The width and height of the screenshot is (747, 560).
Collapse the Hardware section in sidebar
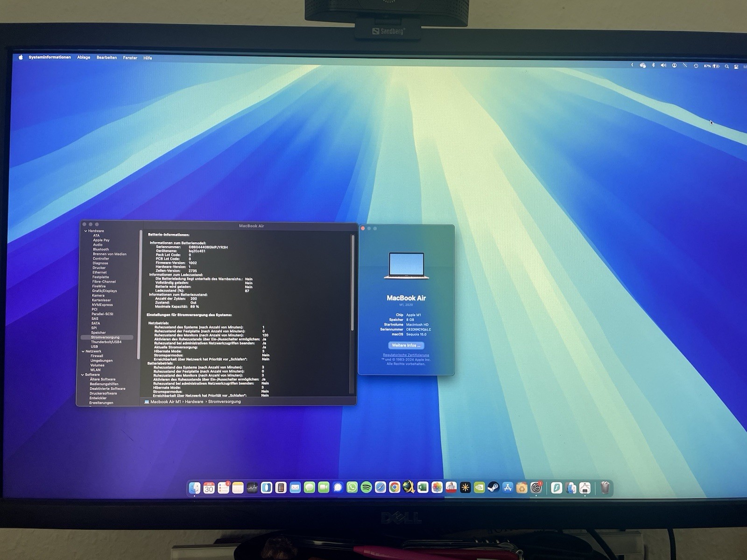[85, 231]
